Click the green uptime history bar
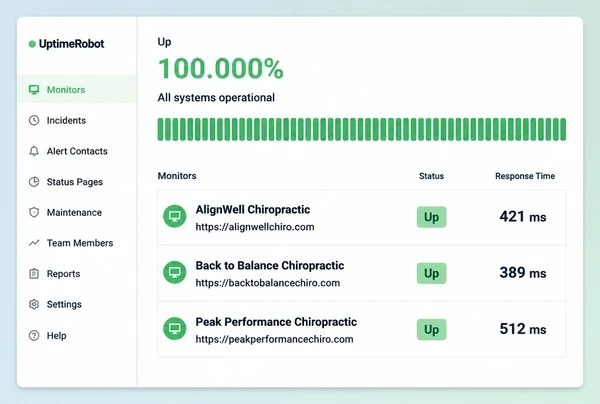600x404 pixels. (362, 129)
